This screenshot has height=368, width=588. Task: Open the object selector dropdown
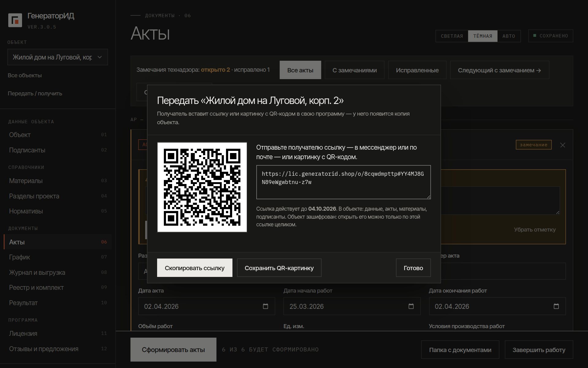(58, 57)
